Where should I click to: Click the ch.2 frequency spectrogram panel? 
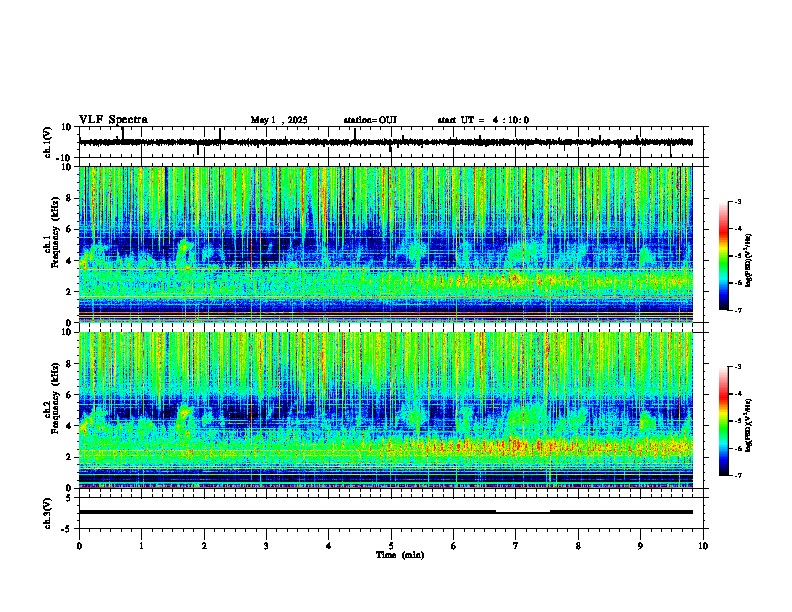386,410
